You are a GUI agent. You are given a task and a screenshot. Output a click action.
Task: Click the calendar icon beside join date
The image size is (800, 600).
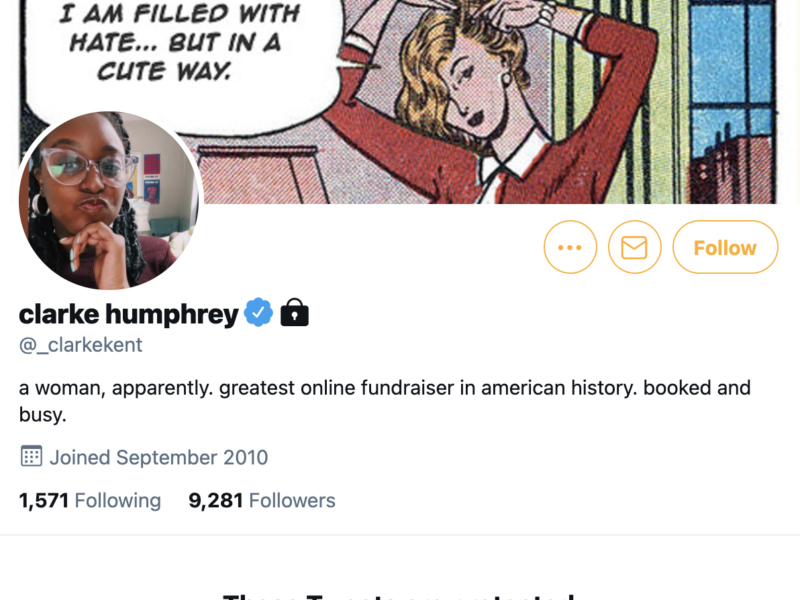coord(31,456)
